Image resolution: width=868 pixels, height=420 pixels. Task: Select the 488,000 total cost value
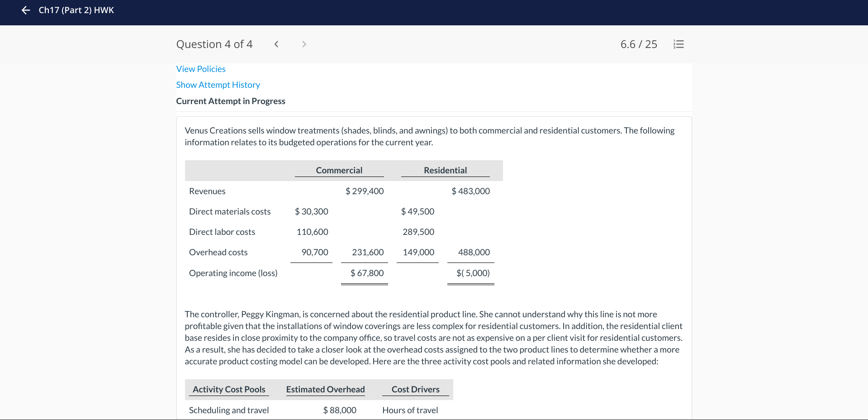tap(474, 252)
